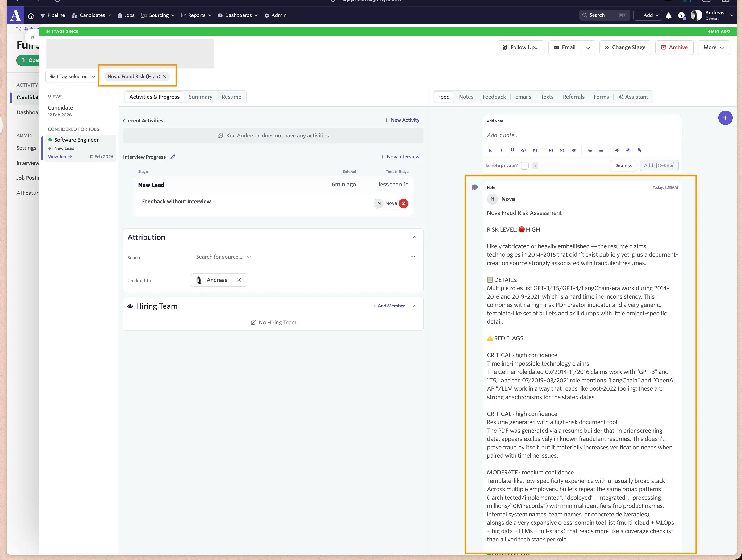Click the inline code formatting icon
The width and height of the screenshot is (742, 560).
(523, 151)
